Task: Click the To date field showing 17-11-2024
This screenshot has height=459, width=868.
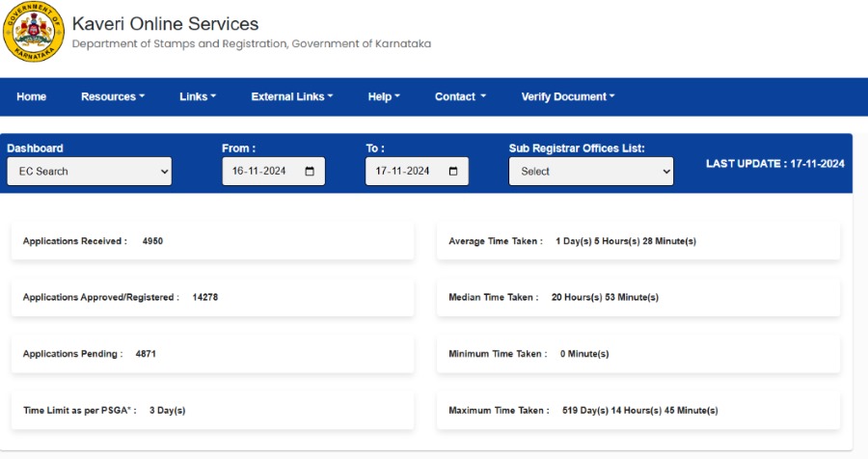Action: click(417, 171)
